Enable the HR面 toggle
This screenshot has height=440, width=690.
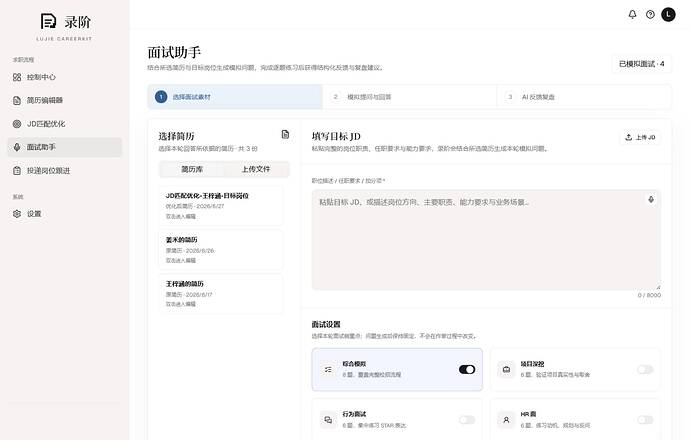645,420
